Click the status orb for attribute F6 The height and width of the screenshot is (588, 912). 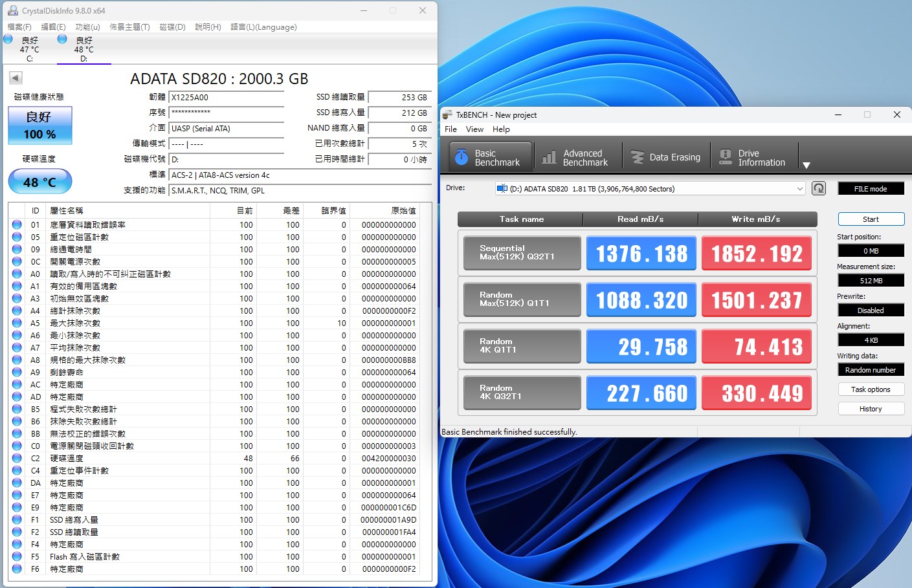click(x=17, y=569)
